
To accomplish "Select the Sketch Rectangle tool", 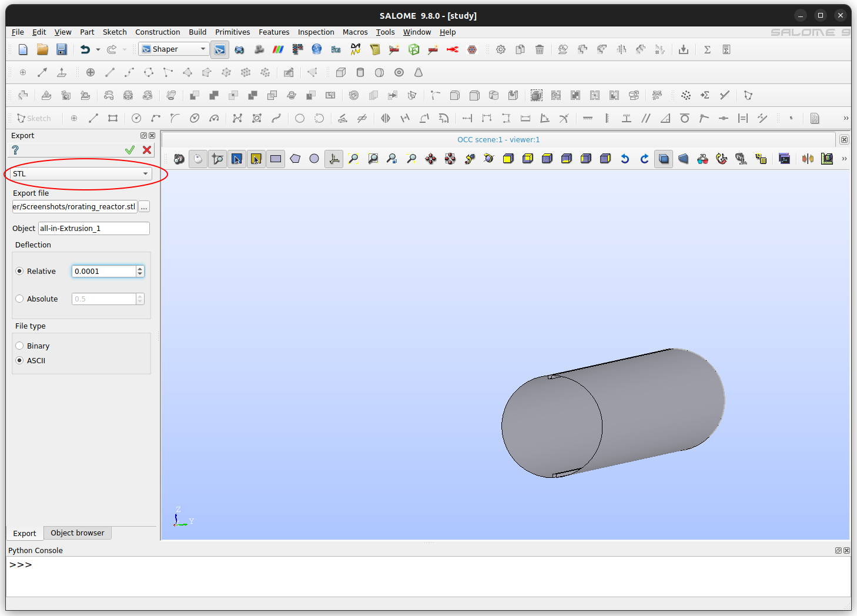I will click(113, 118).
